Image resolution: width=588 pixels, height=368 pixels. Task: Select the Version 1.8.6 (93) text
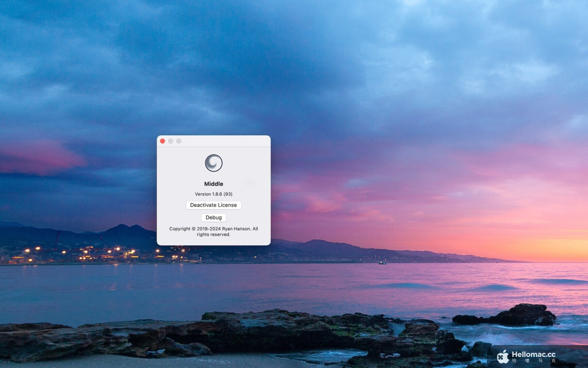point(214,194)
